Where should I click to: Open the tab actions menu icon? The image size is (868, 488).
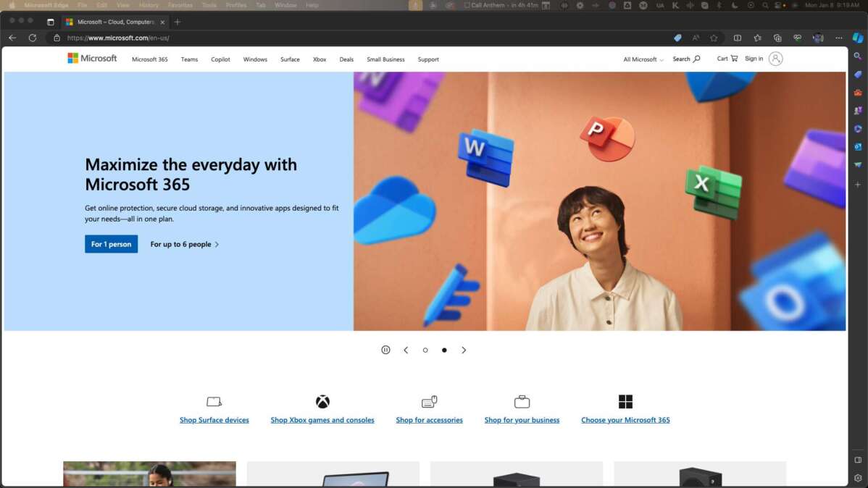pyautogui.click(x=51, y=22)
